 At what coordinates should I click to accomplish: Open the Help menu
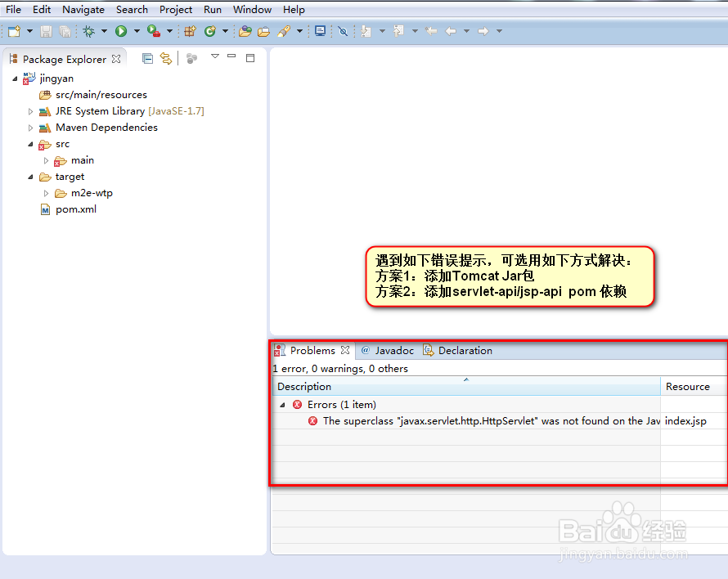tap(294, 9)
